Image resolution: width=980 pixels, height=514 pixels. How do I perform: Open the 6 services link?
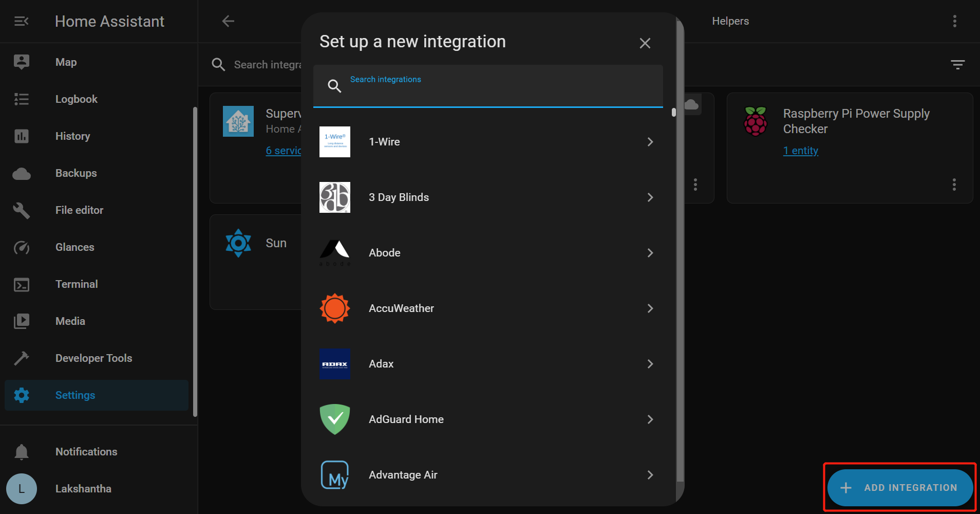pos(284,151)
